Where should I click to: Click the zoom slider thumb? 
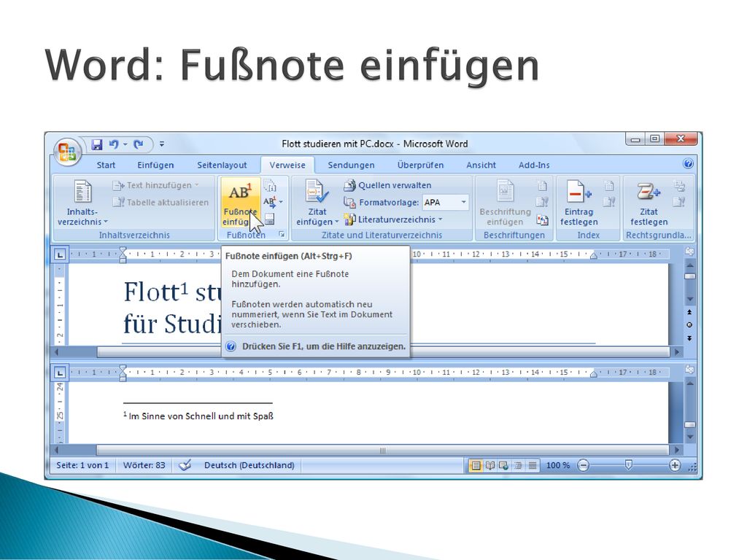[x=628, y=464]
